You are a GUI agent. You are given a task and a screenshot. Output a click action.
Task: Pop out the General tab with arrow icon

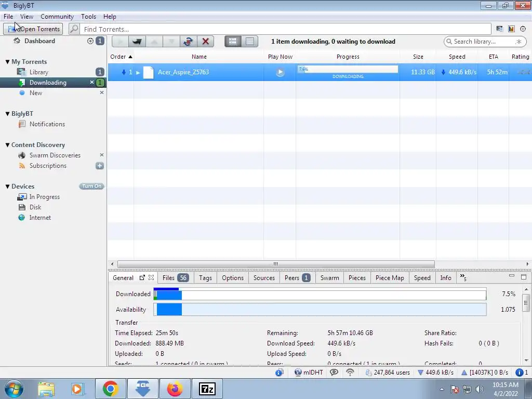click(x=142, y=277)
